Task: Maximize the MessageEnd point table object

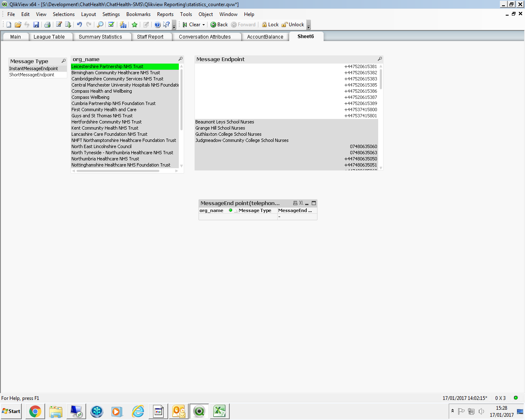Action: tap(314, 203)
